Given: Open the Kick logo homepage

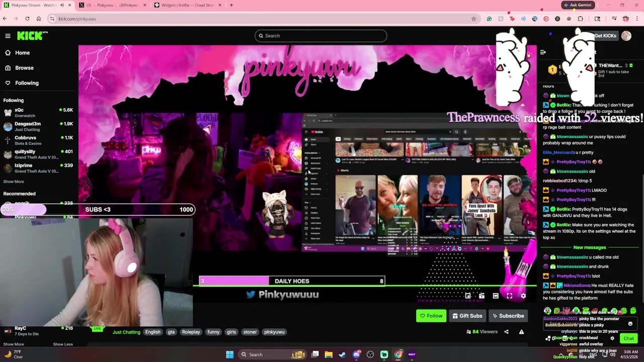Looking at the screenshot, I should click(32, 35).
